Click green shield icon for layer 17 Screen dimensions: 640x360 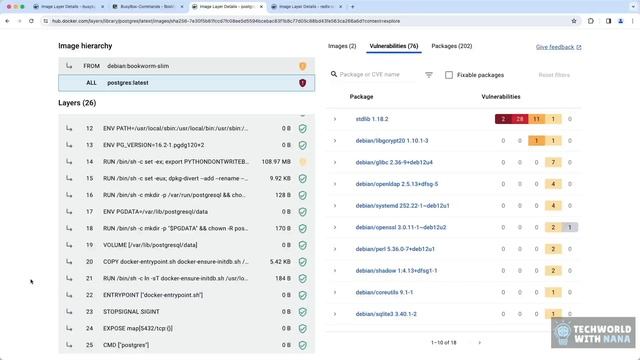[x=302, y=212]
